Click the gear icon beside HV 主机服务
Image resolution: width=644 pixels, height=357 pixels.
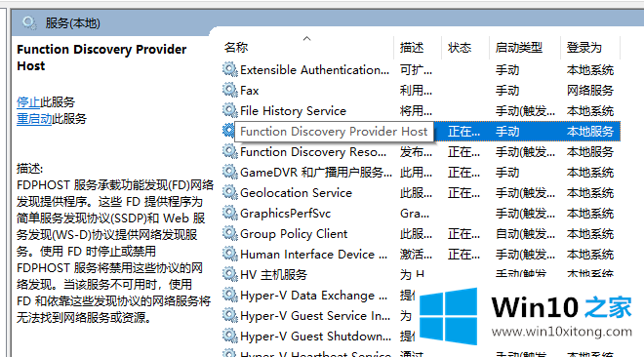click(230, 274)
